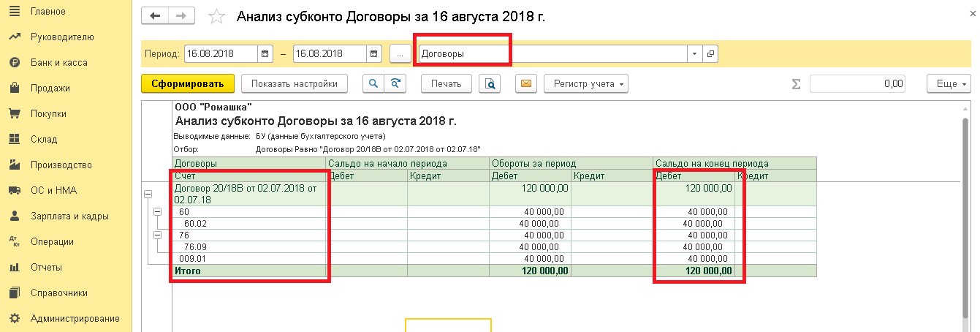Click the cart icon for Покупки
Viewport: 980px width, 332px height.
pyautogui.click(x=13, y=113)
